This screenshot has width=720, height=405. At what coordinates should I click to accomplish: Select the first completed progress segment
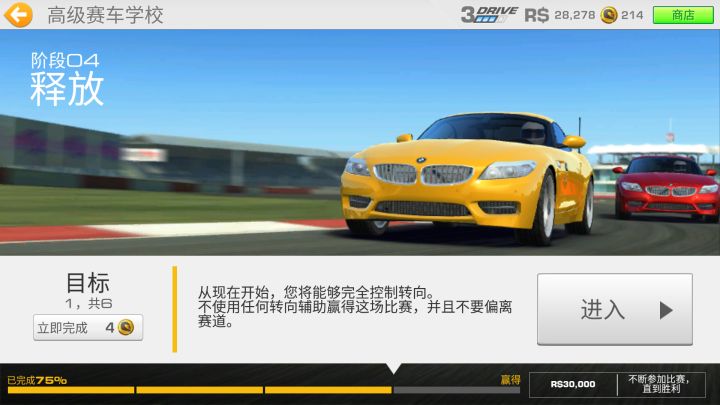point(71,390)
